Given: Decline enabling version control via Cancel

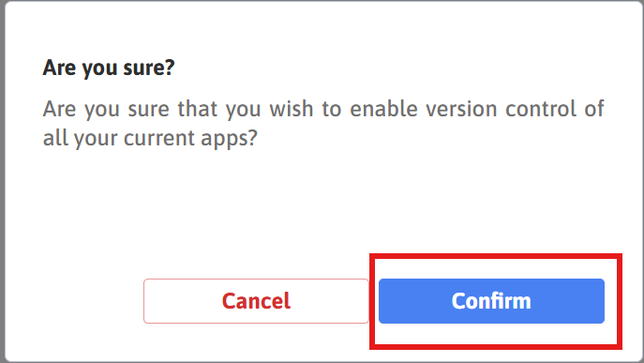Looking at the screenshot, I should click(256, 301).
